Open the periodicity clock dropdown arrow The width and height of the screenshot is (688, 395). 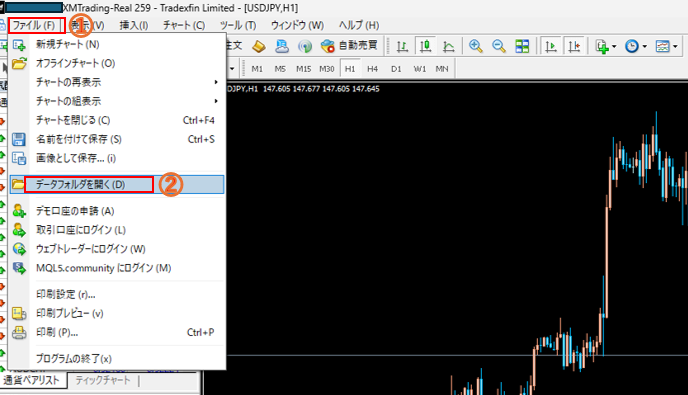644,46
